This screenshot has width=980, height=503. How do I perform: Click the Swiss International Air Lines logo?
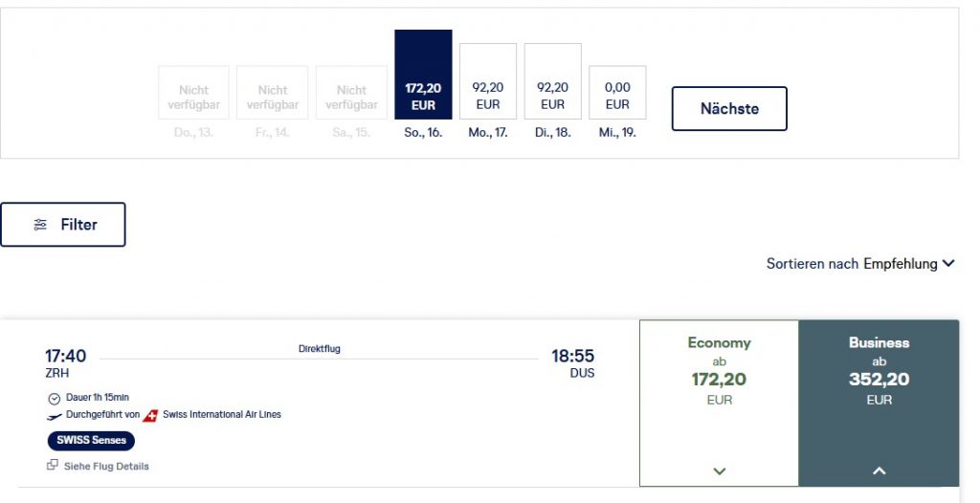[150, 415]
